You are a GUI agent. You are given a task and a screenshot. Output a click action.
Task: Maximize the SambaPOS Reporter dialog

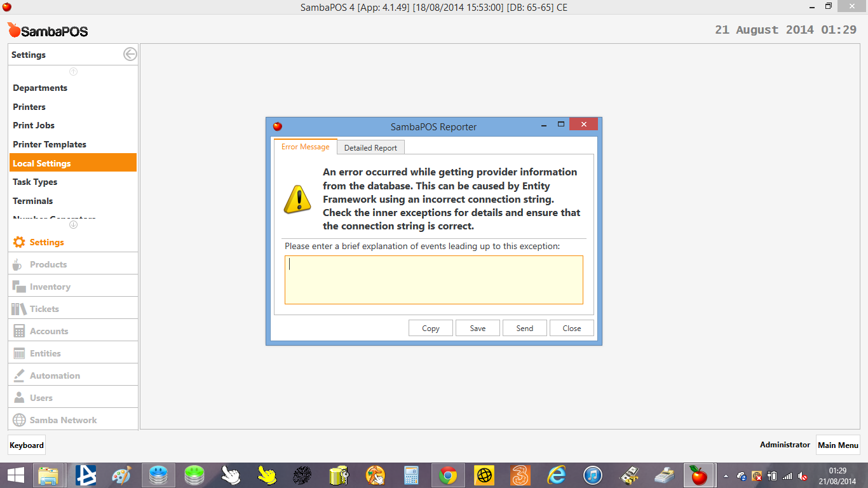(561, 125)
